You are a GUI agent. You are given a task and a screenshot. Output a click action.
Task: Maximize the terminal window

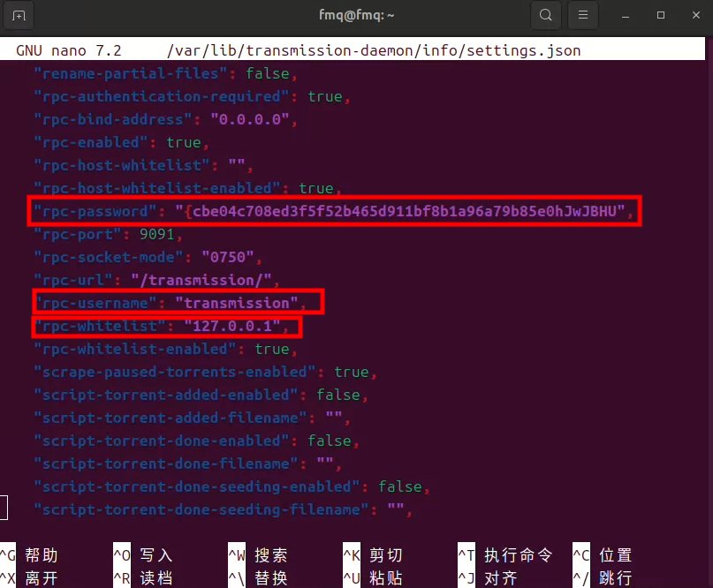coord(660,15)
